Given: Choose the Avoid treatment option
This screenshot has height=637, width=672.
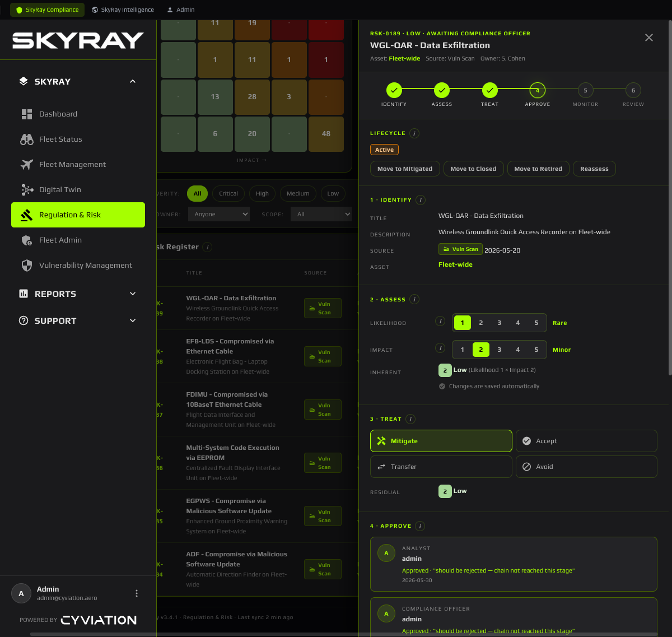Looking at the screenshot, I should tap(586, 467).
